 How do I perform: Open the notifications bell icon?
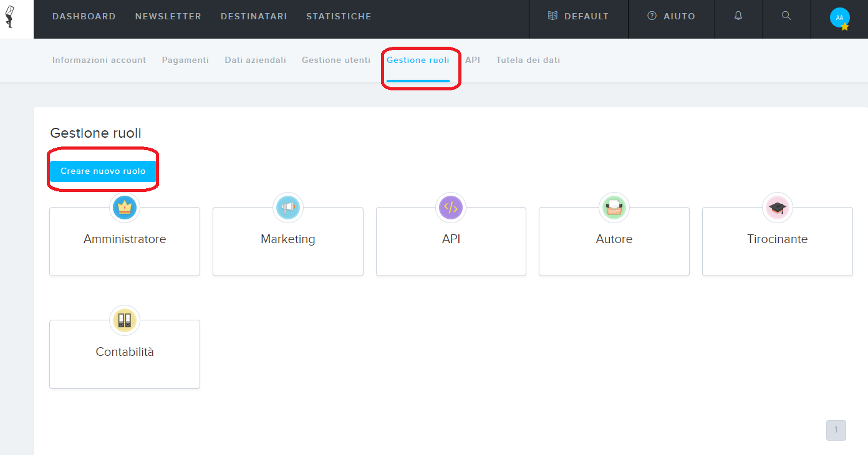738,16
